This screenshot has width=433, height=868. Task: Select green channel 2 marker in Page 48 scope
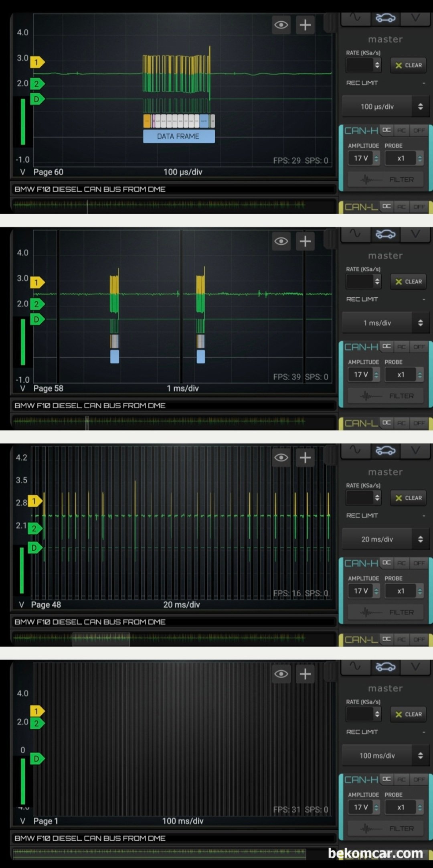click(x=34, y=529)
